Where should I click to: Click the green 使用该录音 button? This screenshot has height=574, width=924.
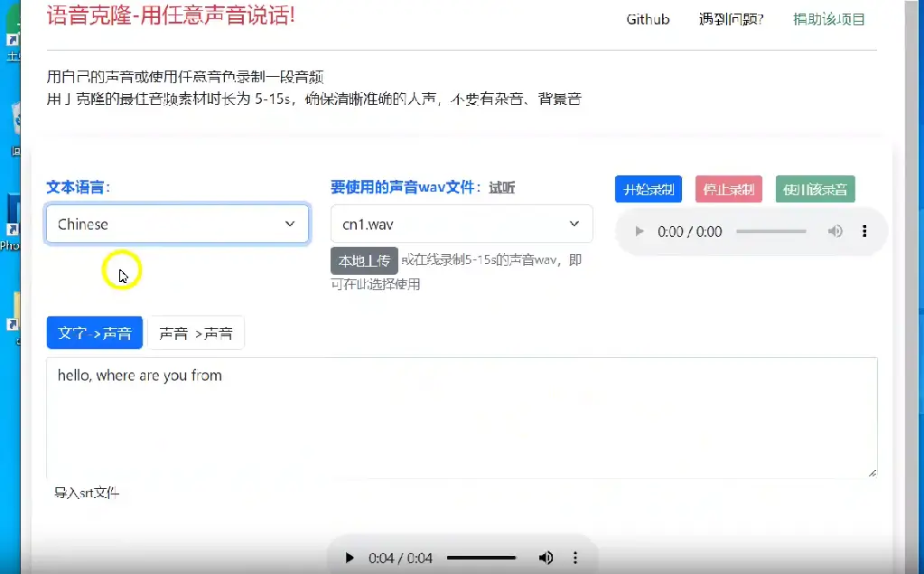coord(815,190)
